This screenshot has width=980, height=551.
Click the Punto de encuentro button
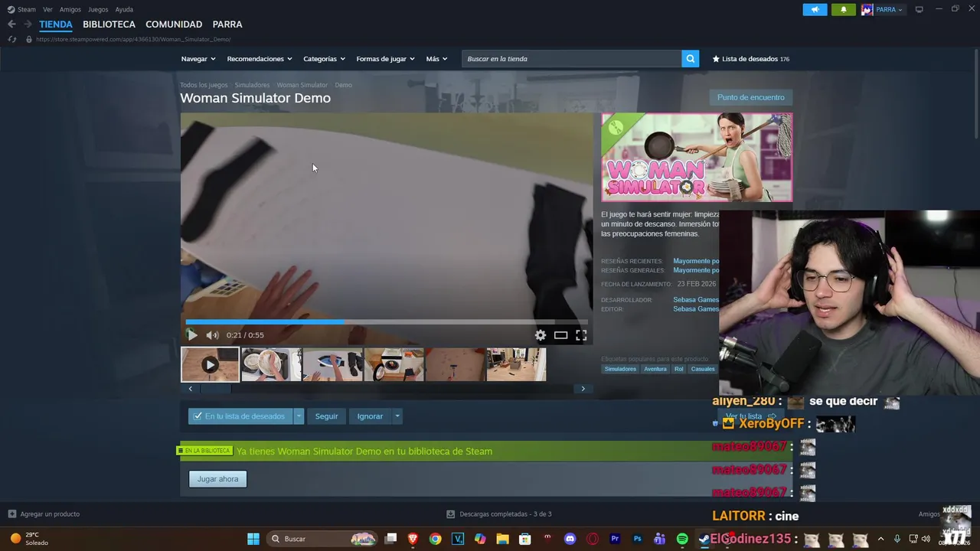pos(750,97)
